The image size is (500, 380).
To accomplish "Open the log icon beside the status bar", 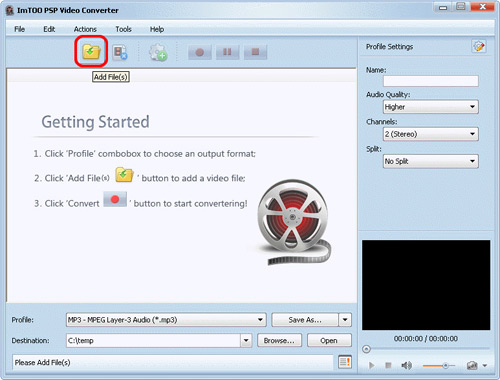I will point(345,362).
